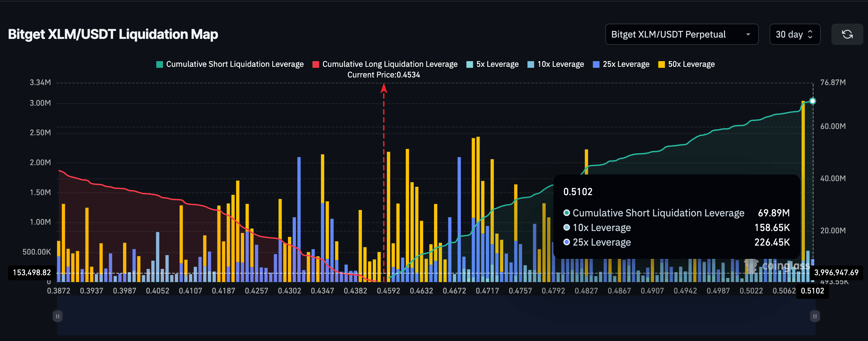Viewport: 868px width, 341px height.
Task: Toggle the 5x Leverage legend series
Action: pos(492,64)
